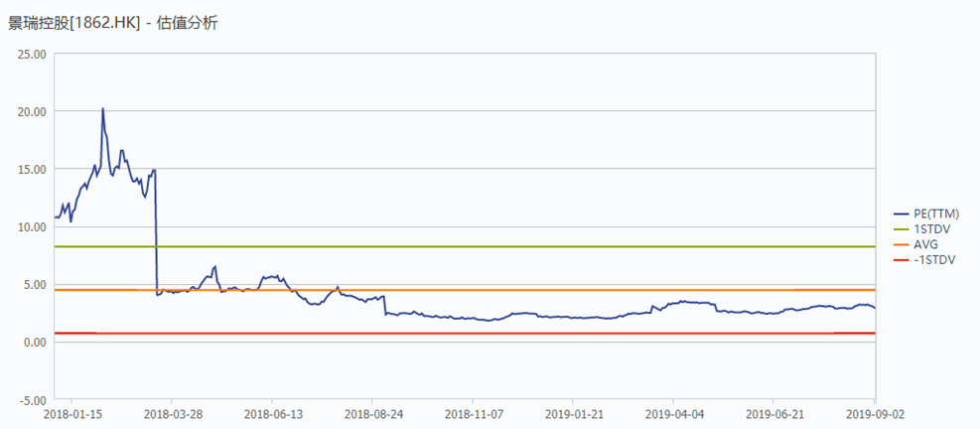Click the -5.00 y-axis label
Image resolution: width=980 pixels, height=429 pixels.
(x=35, y=400)
